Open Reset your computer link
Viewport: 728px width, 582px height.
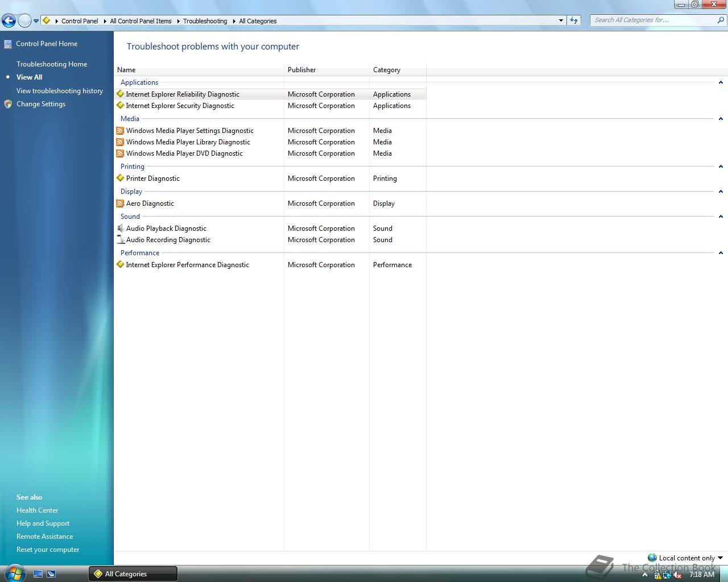48,550
